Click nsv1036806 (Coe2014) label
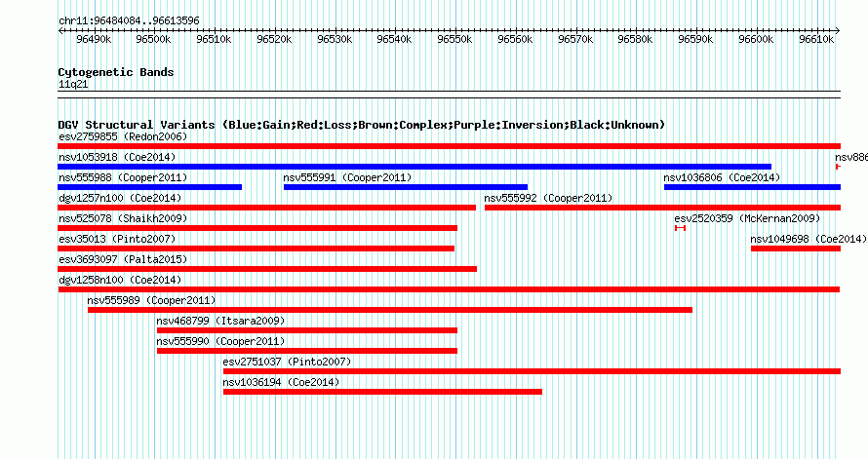The width and height of the screenshot is (868, 459). pos(722,177)
